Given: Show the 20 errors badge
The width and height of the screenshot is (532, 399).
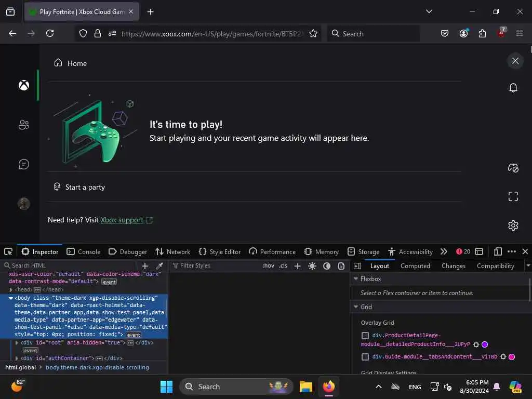Looking at the screenshot, I should pos(463,252).
